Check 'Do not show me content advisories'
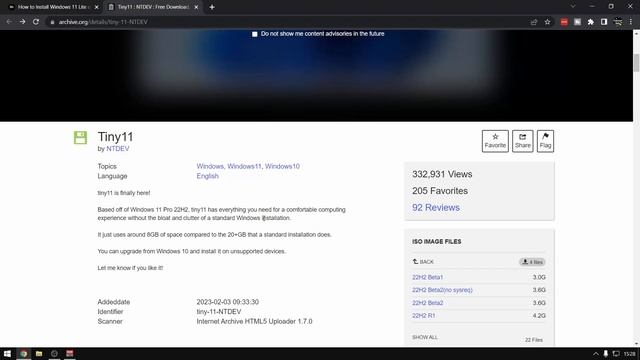The height and width of the screenshot is (360, 640). point(255,34)
